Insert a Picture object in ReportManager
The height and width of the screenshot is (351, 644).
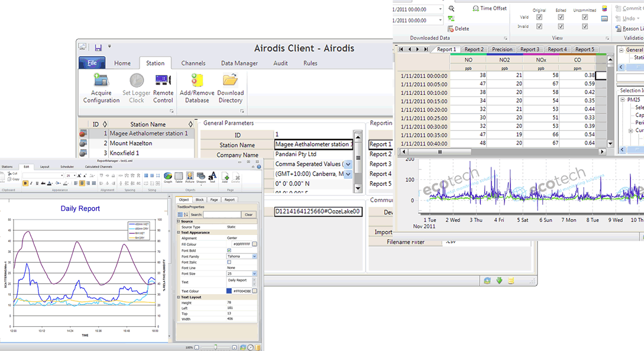point(189,176)
